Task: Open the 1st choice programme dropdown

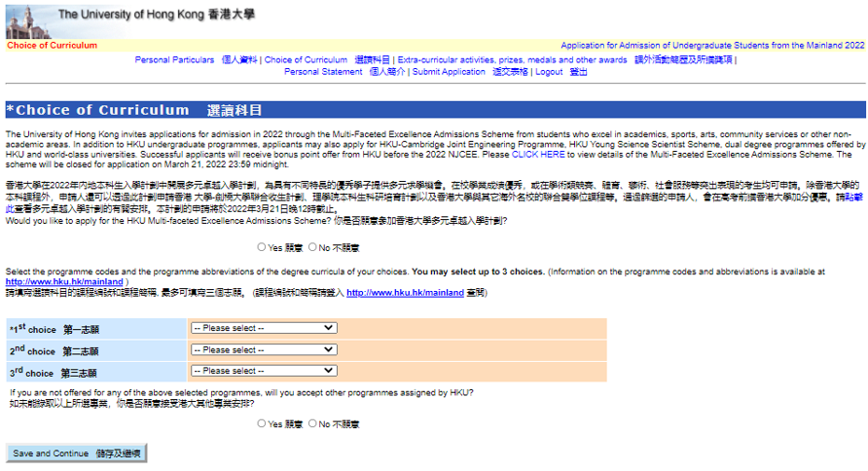Action: coord(264,328)
